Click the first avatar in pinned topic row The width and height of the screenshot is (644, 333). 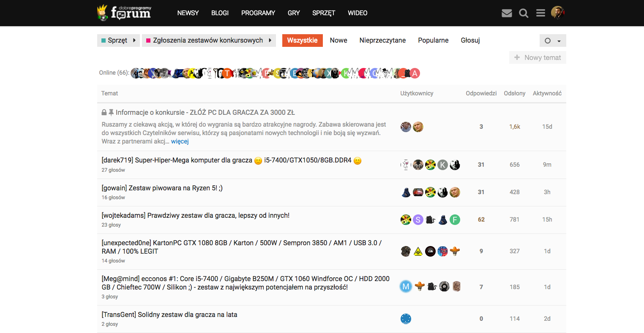coord(406,127)
